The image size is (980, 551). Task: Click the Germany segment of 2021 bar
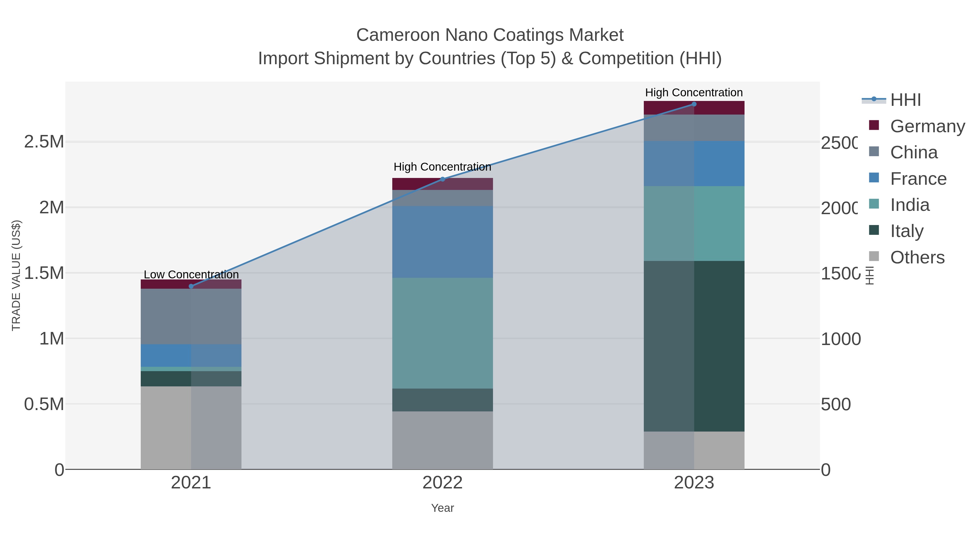(x=191, y=284)
